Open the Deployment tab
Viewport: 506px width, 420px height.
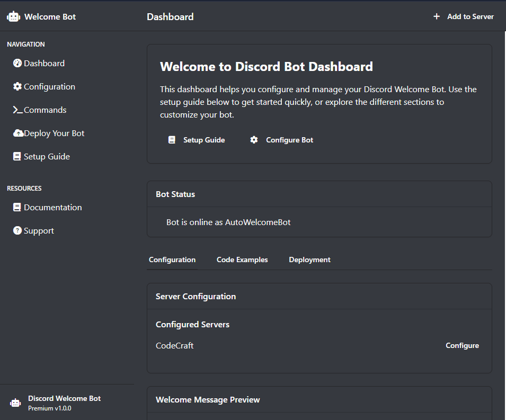(x=309, y=260)
